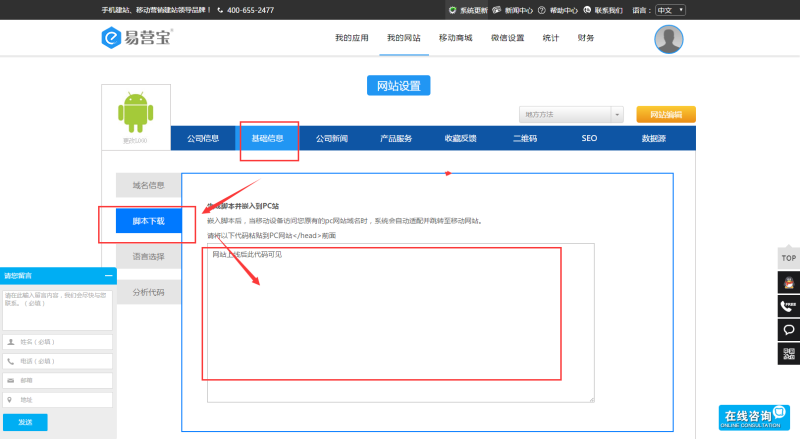Click the orange 网站编辑 button
Screen dimensions: 800x439
(666, 114)
